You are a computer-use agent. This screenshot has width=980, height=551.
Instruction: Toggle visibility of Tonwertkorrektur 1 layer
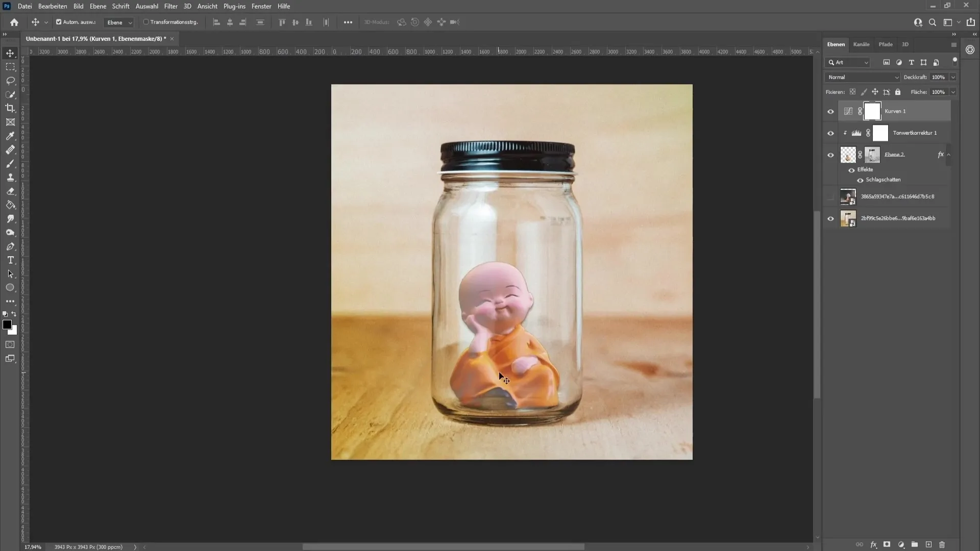(830, 133)
